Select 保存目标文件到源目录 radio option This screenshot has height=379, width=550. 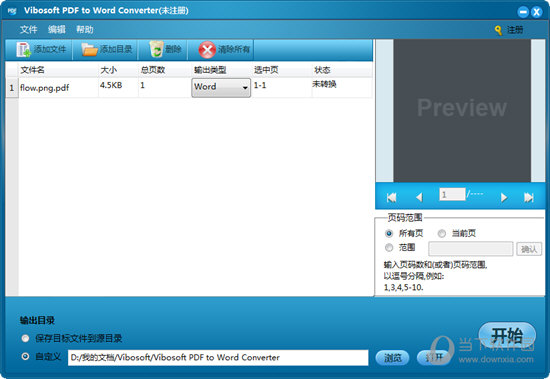(25, 338)
